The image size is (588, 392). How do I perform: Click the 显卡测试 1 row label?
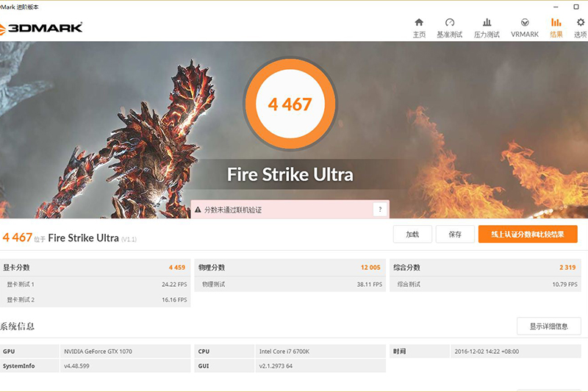click(21, 285)
